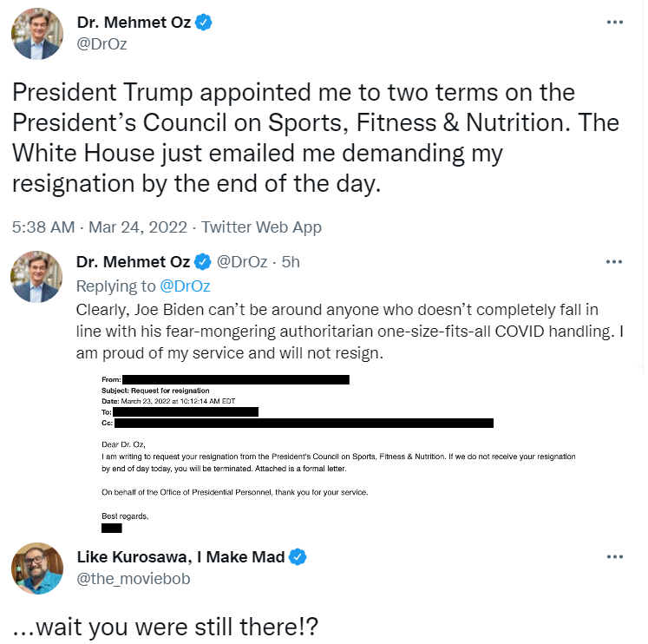Open more options for the moviebob tweet
Viewport: 648px width, 644px height.
tap(614, 556)
